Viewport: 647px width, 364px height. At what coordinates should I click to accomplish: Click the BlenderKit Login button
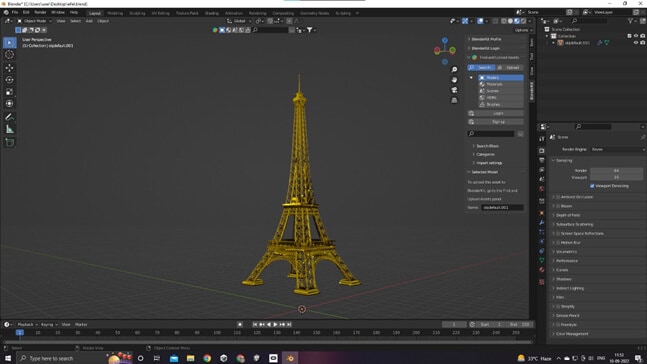click(x=496, y=113)
